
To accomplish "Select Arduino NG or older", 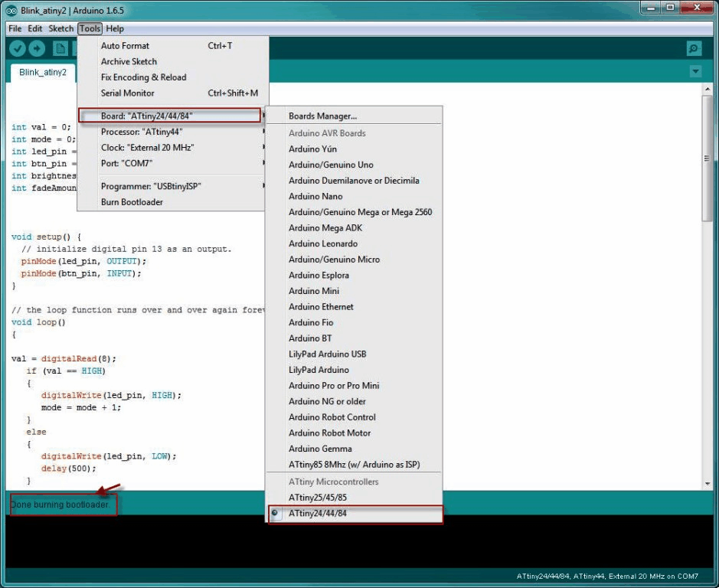I will (x=354, y=401).
